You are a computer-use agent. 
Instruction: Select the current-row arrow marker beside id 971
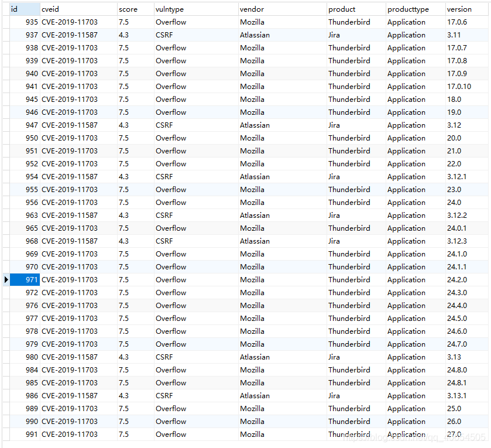click(6, 279)
